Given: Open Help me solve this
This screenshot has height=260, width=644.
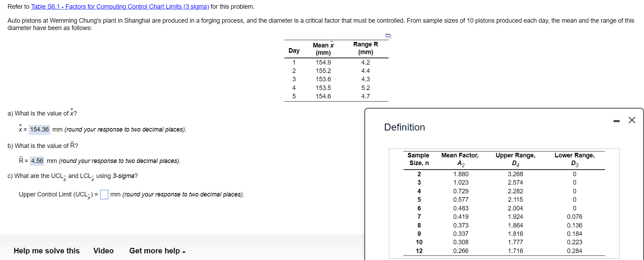Looking at the screenshot, I should click(47, 251).
